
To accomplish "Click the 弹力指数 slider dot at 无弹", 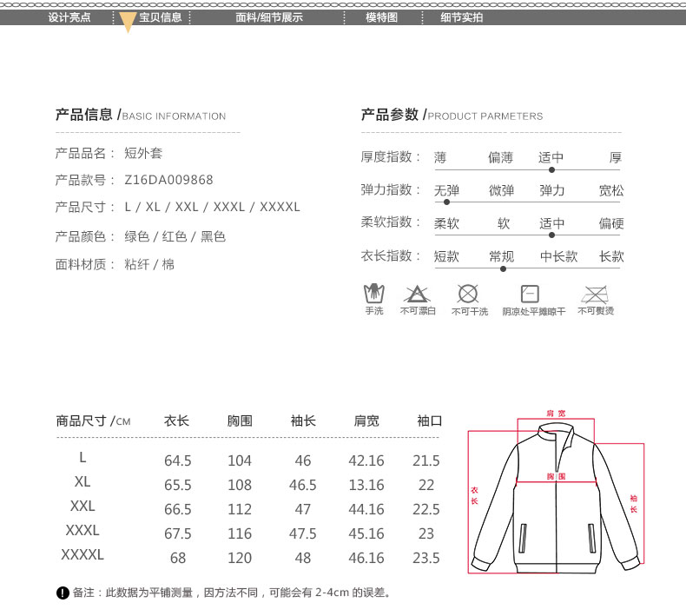I will pos(446,202).
